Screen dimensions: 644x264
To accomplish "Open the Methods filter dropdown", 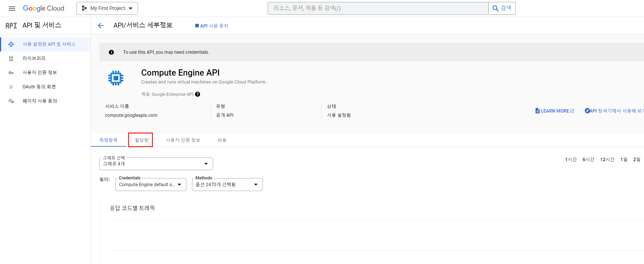I will 227,184.
